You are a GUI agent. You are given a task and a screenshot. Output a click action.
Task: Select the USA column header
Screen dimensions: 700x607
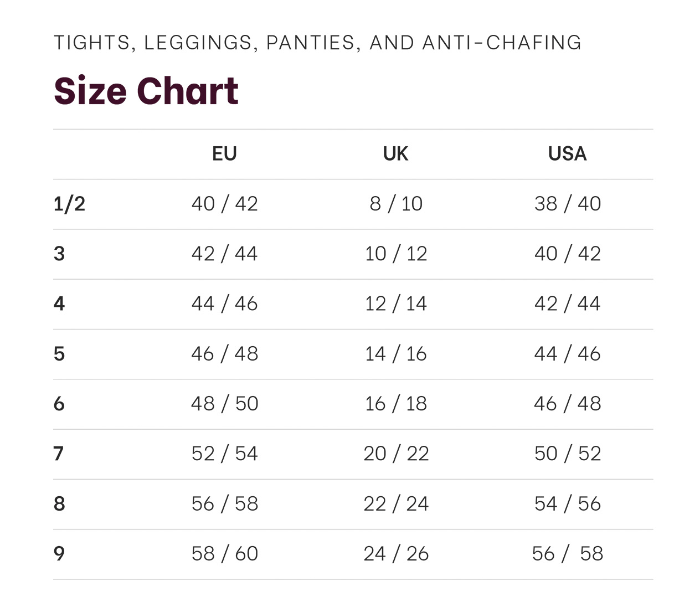567,153
